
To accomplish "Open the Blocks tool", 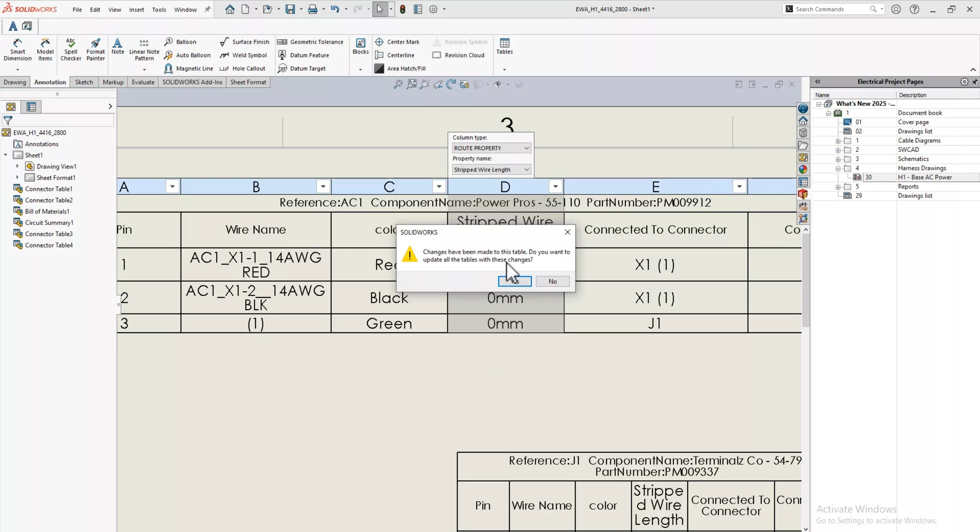I will point(361,46).
